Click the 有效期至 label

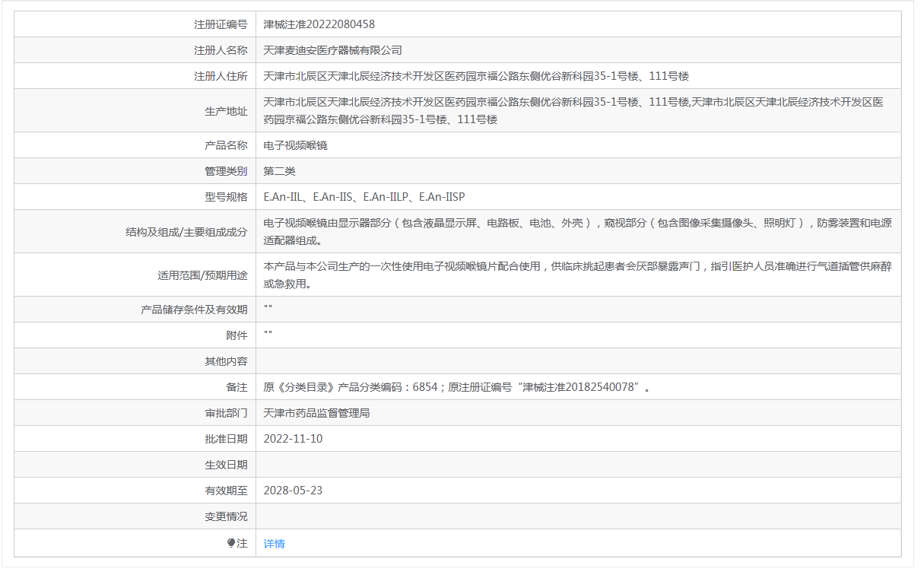226,491
